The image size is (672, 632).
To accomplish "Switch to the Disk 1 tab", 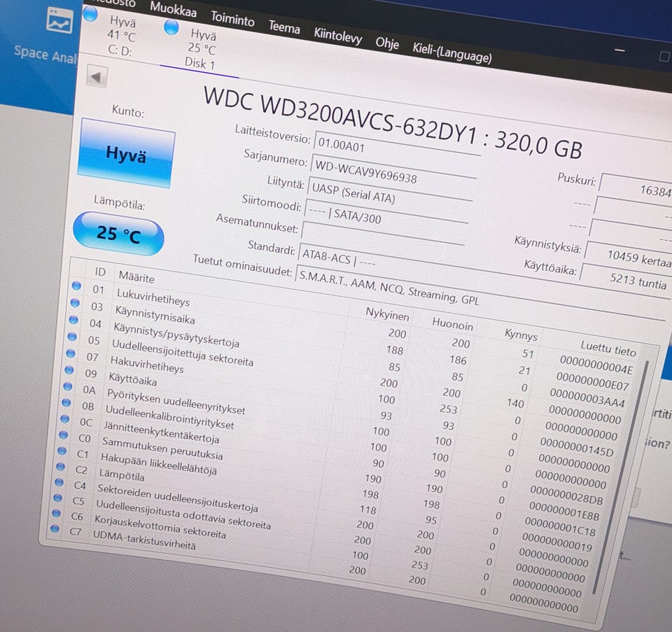I will [x=199, y=48].
